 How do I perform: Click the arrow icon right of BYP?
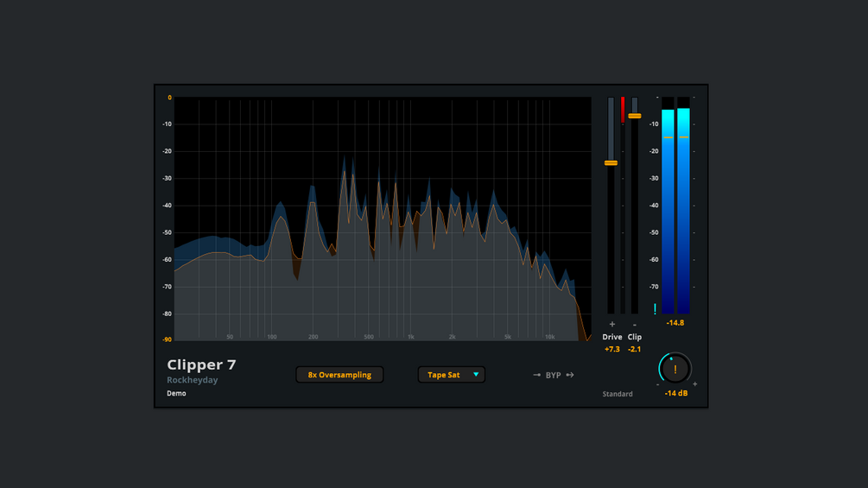570,375
